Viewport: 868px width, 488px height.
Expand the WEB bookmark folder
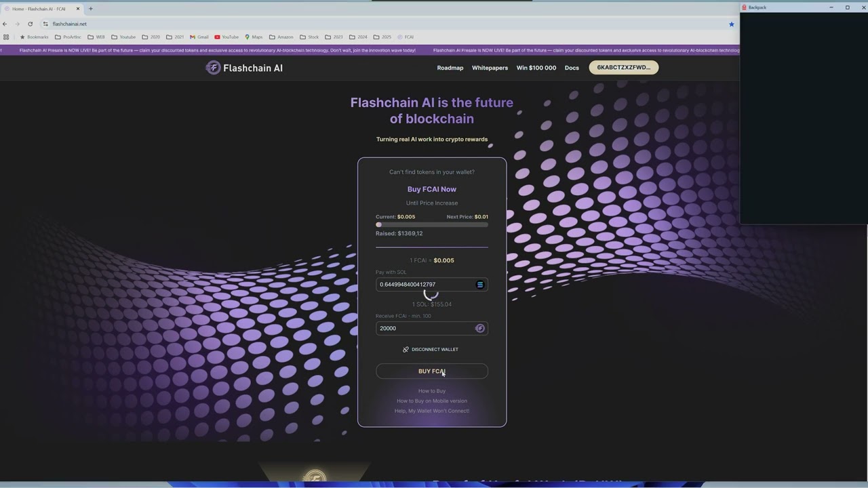pos(96,37)
